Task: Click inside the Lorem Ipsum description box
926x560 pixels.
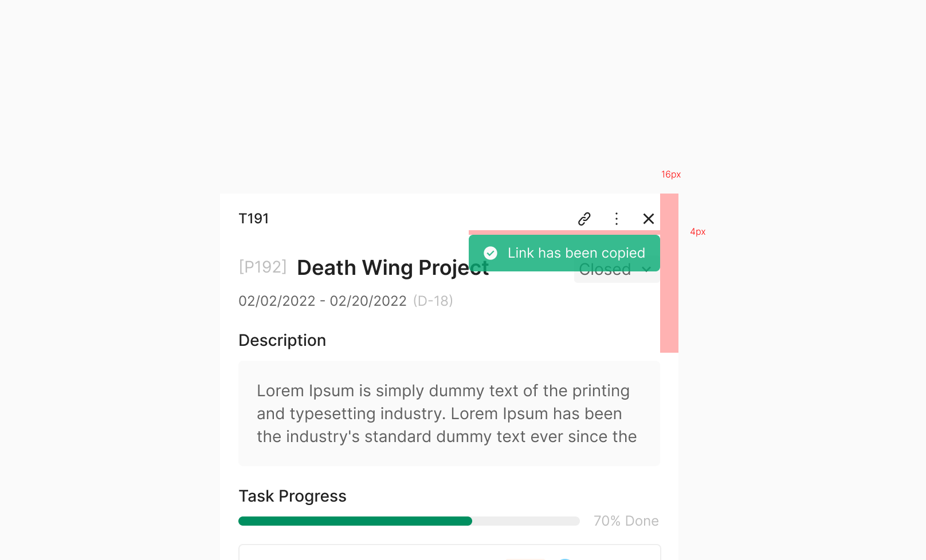Action: point(449,413)
